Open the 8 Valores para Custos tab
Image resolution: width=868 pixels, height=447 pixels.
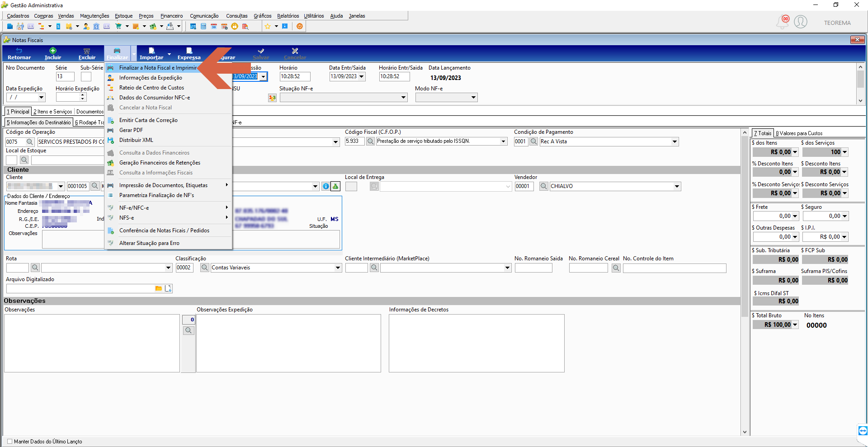[799, 133]
